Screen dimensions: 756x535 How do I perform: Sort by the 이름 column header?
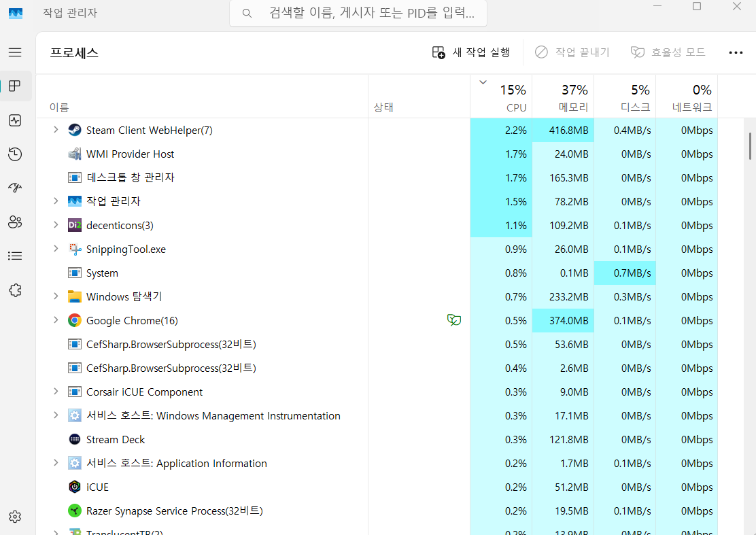(202, 97)
